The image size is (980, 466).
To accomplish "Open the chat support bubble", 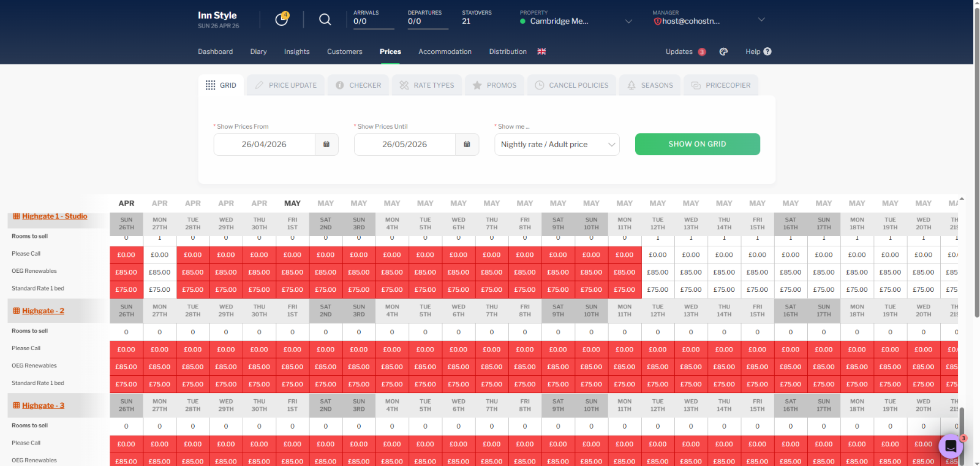I will click(x=951, y=446).
